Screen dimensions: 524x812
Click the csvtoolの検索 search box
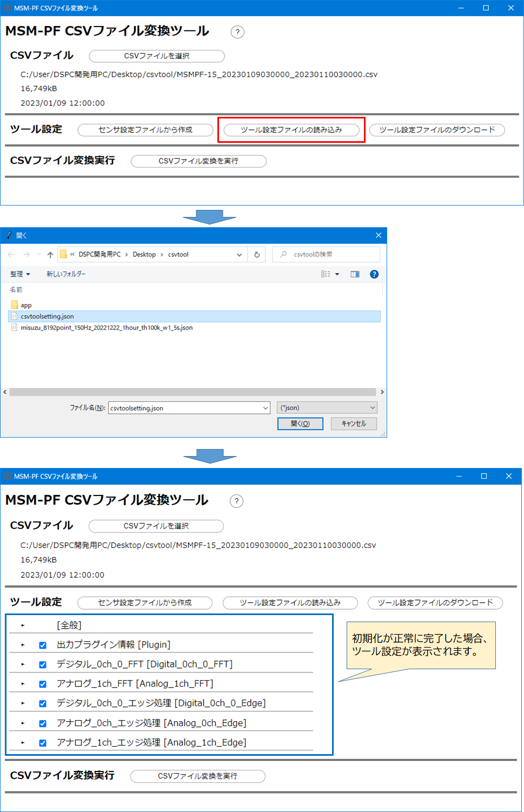[326, 254]
